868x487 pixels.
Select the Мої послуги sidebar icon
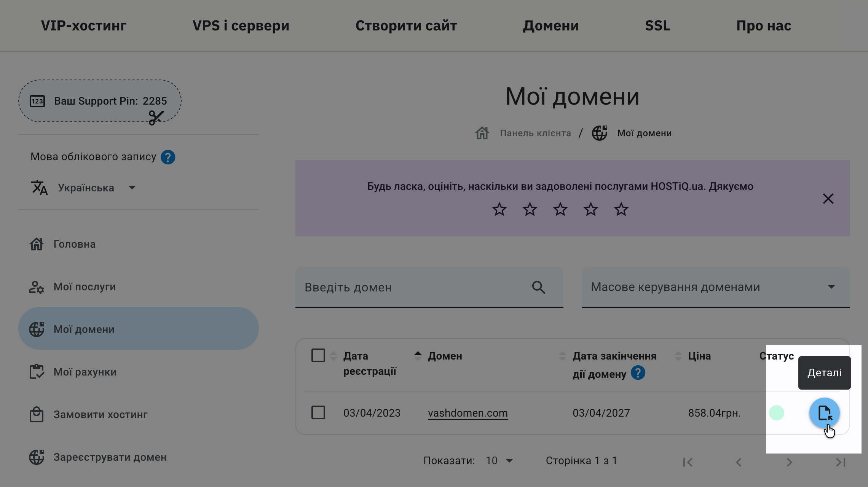[x=36, y=286]
